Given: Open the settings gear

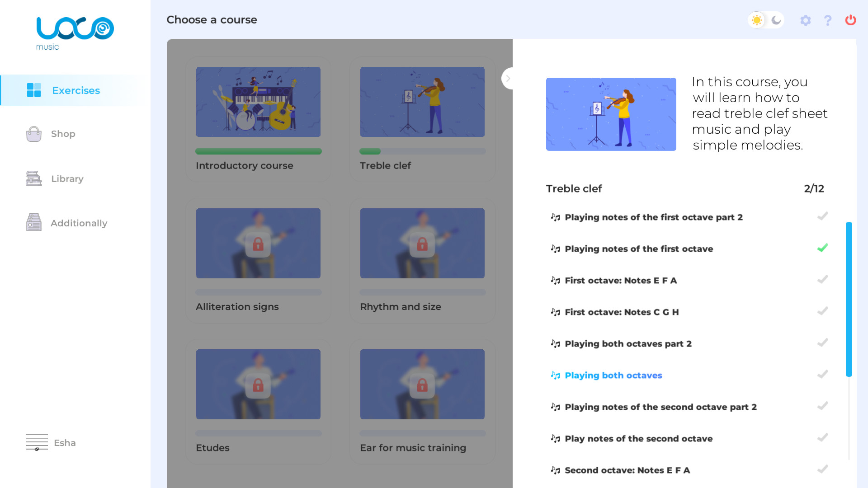Looking at the screenshot, I should coord(806,20).
